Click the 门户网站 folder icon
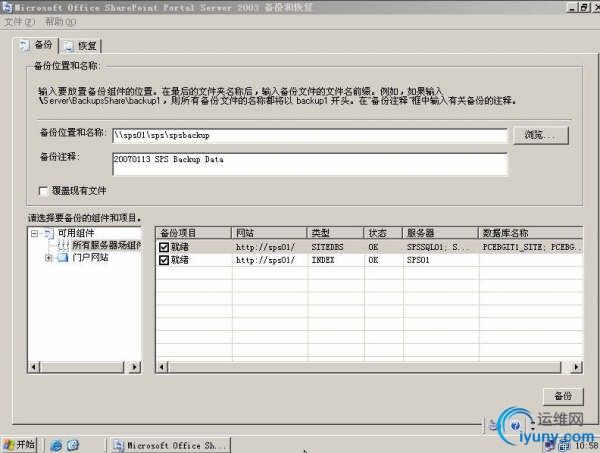Viewport: 600px width, 453px height. (x=63, y=257)
